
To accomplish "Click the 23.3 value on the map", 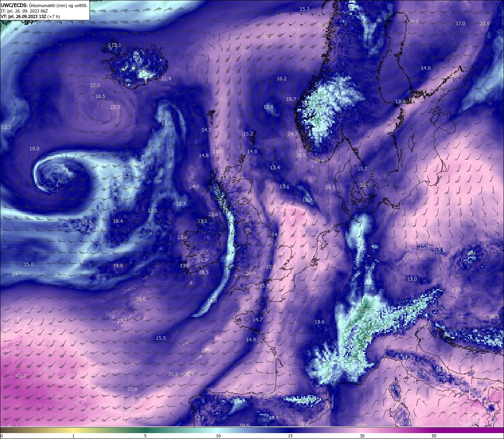I will click(115, 107).
